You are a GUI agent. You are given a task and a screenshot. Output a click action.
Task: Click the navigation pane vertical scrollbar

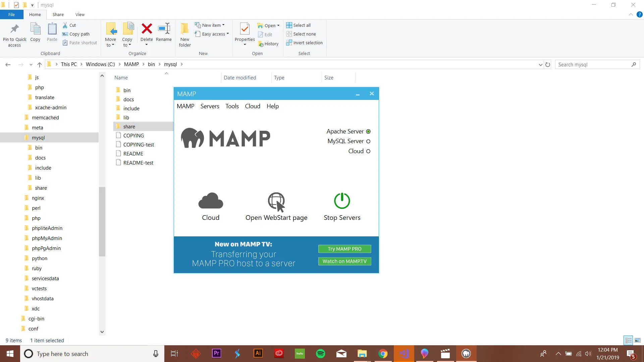coord(102,221)
